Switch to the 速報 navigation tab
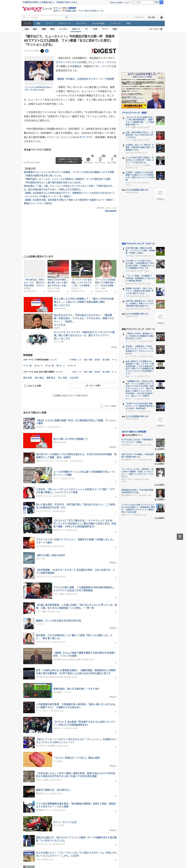Screen dimensions: 186x868 (x=38, y=24)
